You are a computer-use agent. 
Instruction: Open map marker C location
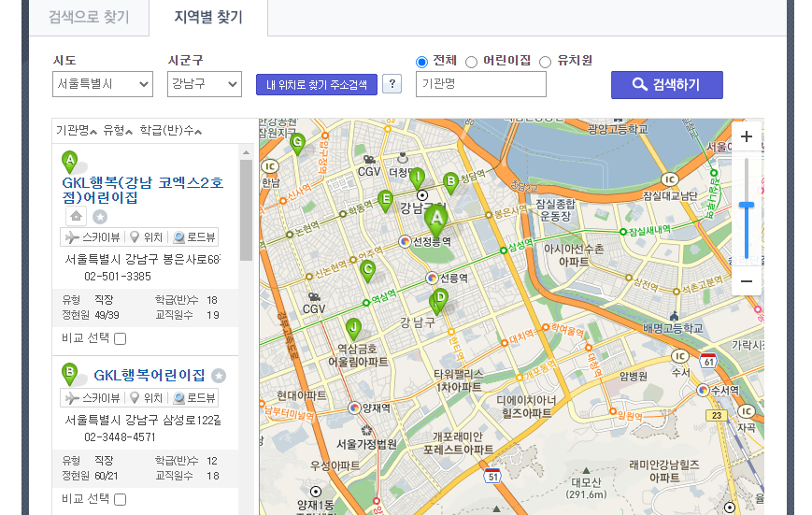[368, 269]
